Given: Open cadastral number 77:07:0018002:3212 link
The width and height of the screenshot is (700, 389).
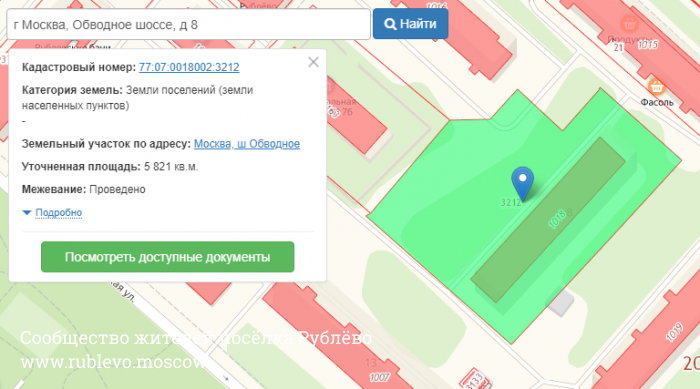Looking at the screenshot, I should [189, 67].
